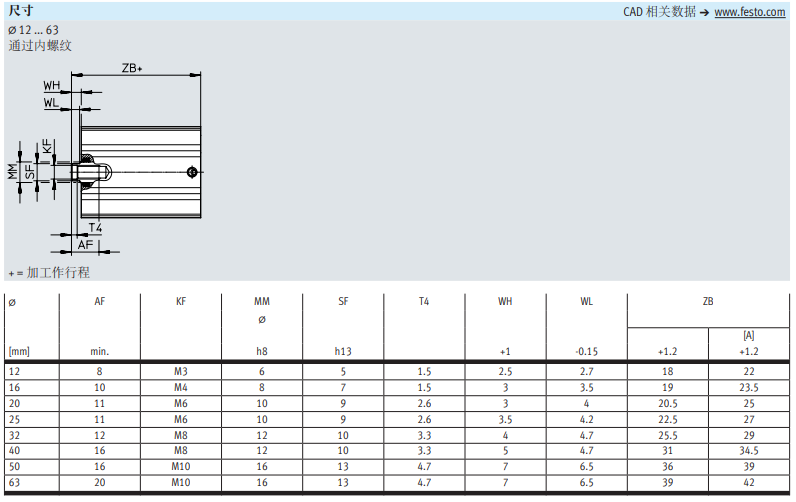This screenshot has width=796, height=502.
Task: Click the cylinder body in the technical drawing
Action: coord(145,172)
